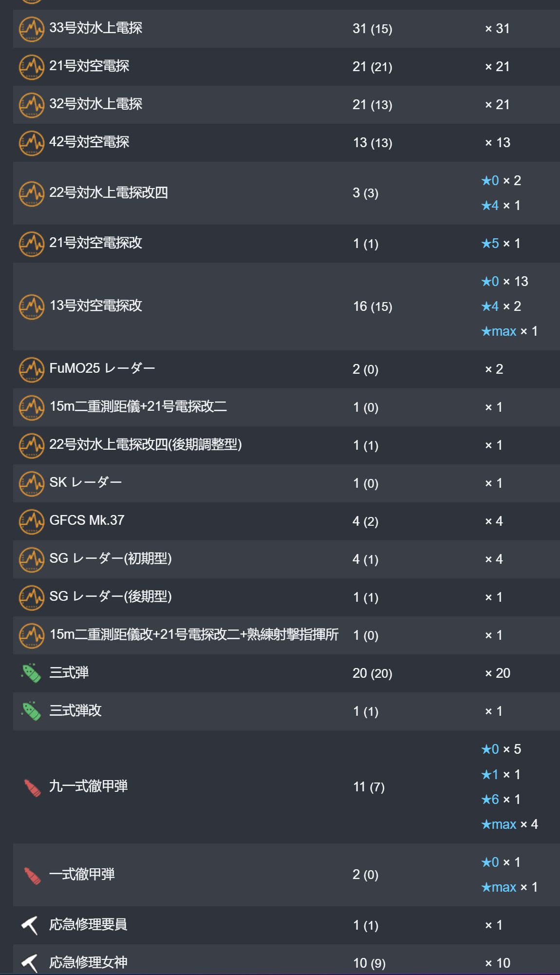Click the red shell icon beside 九一式徹甲弾
This screenshot has width=560, height=975.
[x=32, y=787]
